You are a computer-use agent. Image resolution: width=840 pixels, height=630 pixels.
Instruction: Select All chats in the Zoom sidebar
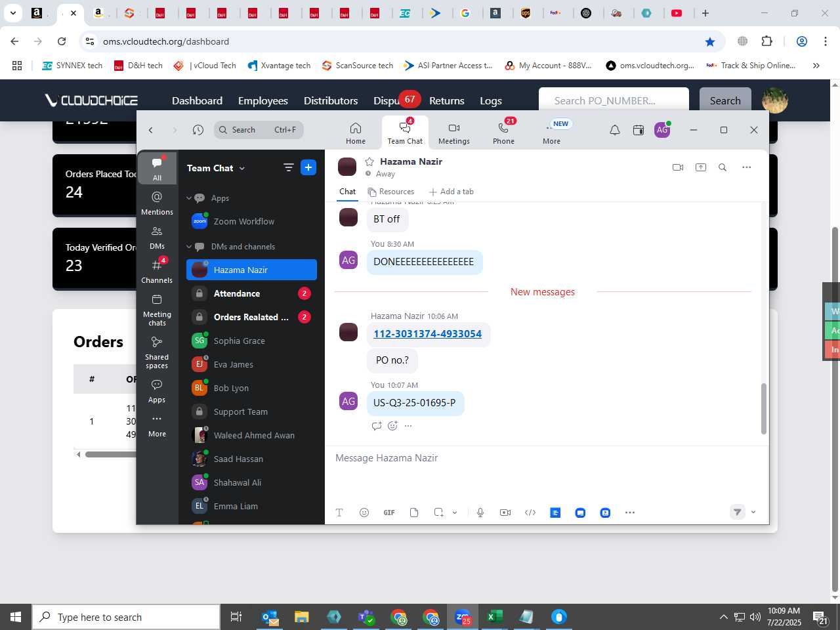pyautogui.click(x=157, y=168)
